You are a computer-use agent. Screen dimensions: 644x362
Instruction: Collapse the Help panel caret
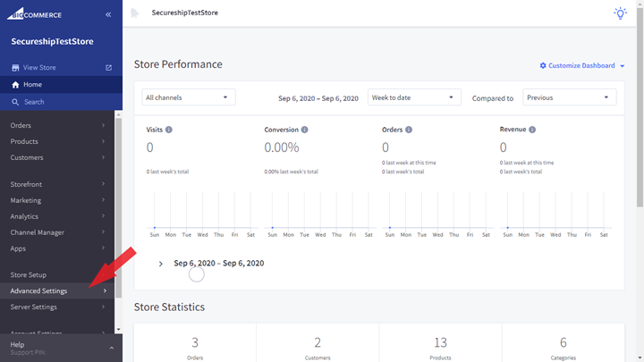pos(111,348)
